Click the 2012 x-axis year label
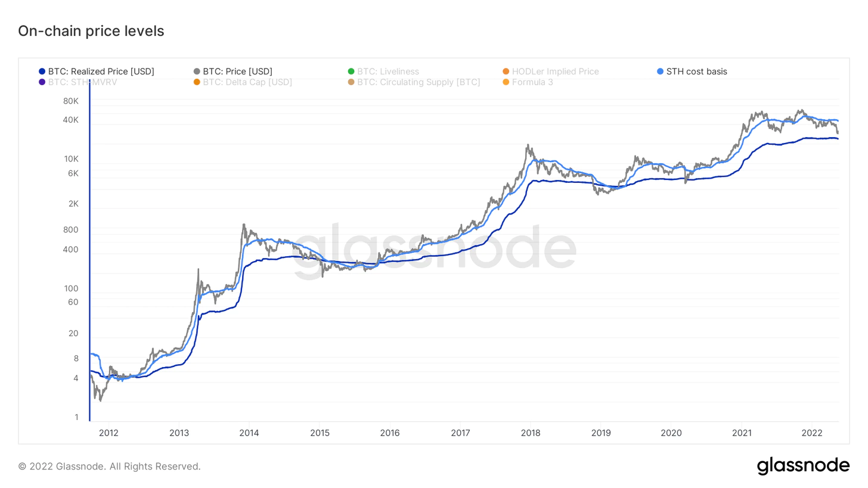 tap(108, 433)
